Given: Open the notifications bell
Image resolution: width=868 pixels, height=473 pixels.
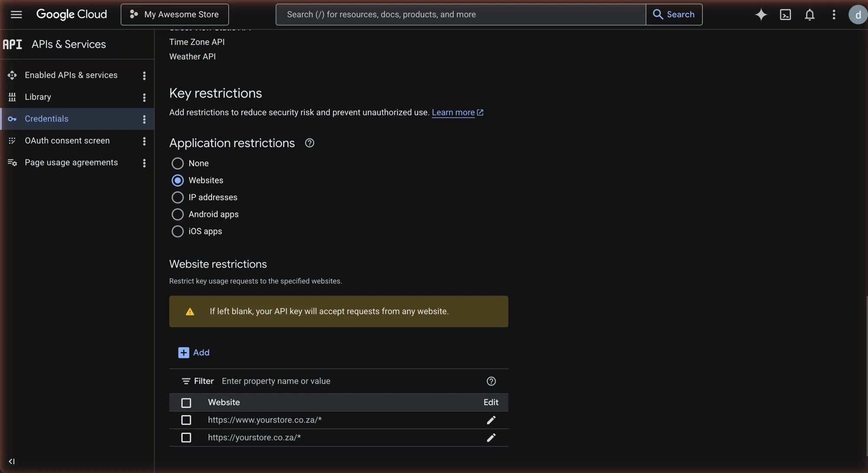Looking at the screenshot, I should click(x=809, y=14).
